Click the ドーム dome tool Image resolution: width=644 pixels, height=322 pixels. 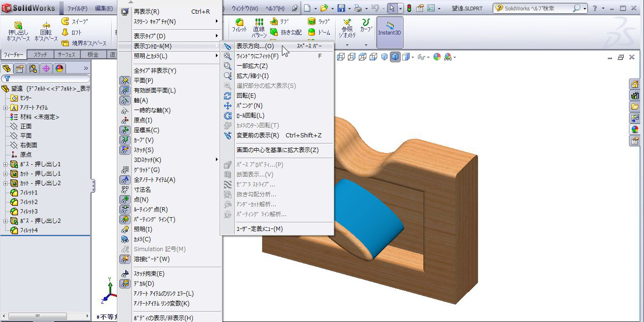(319, 33)
